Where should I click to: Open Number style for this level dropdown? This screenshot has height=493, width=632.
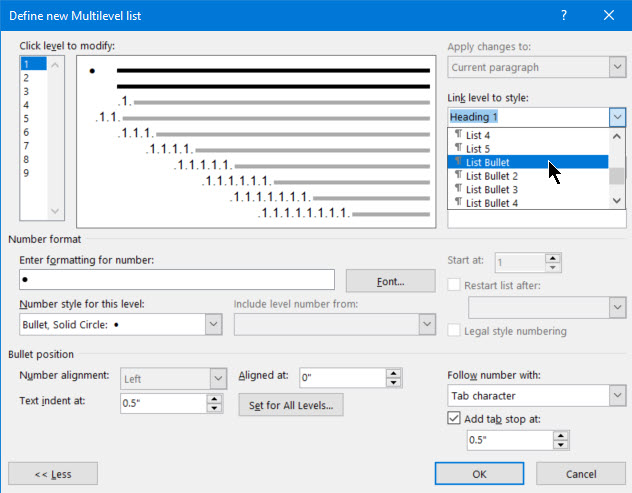click(214, 324)
